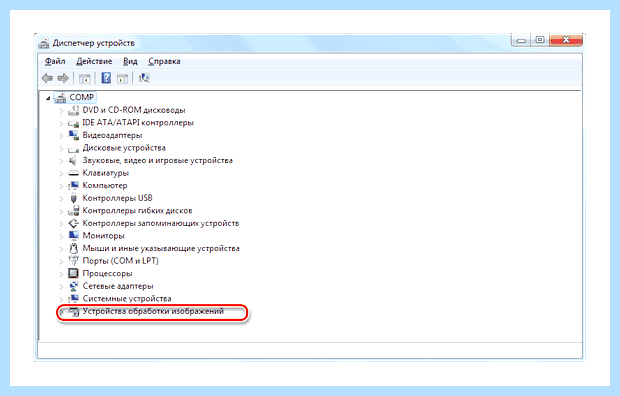Maximize the Диспетчер устройств window
The width and height of the screenshot is (620, 396).
pyautogui.click(x=540, y=40)
